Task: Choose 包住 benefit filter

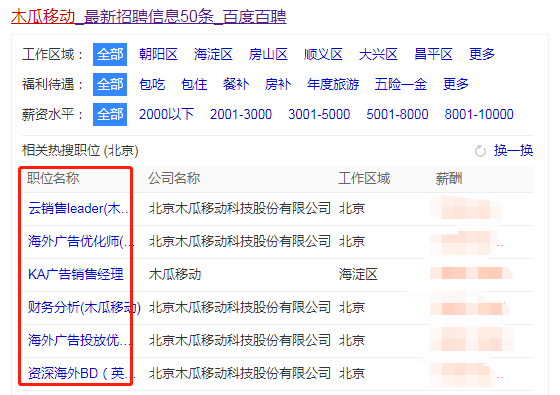Action: (194, 84)
